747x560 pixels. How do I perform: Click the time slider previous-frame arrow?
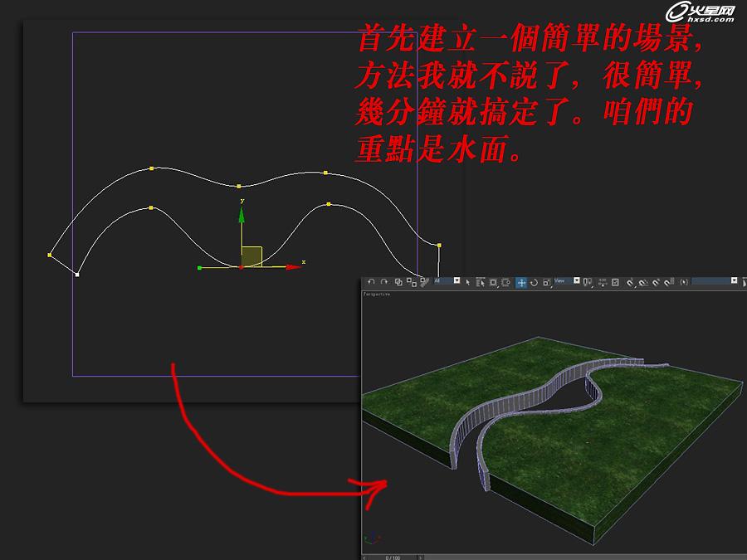(x=366, y=557)
